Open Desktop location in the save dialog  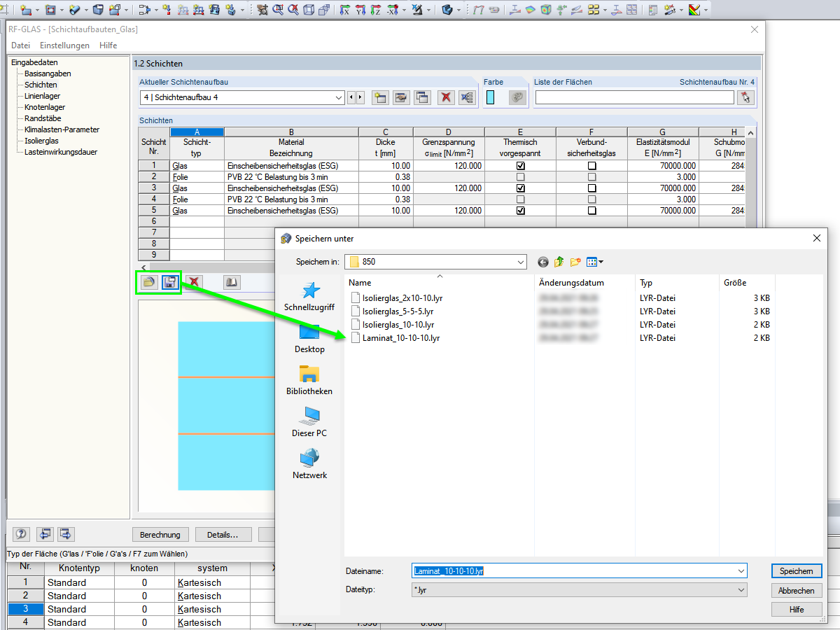[x=309, y=339]
